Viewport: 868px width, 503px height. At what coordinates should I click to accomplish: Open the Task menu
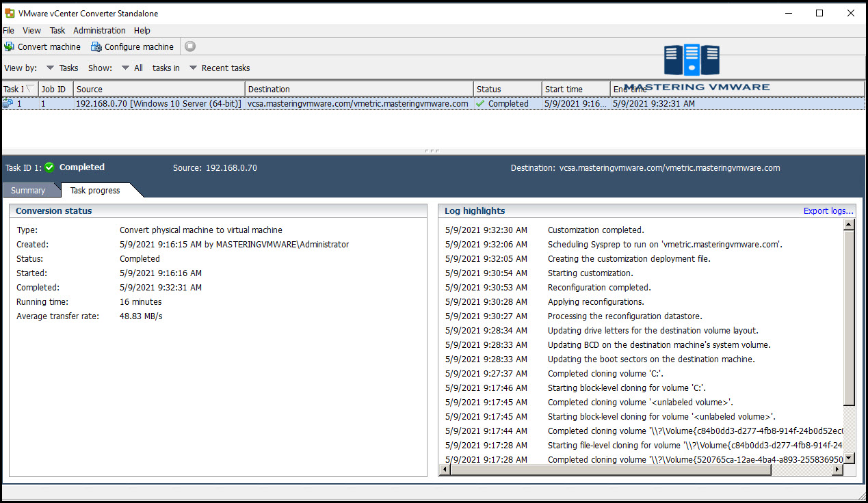(57, 30)
